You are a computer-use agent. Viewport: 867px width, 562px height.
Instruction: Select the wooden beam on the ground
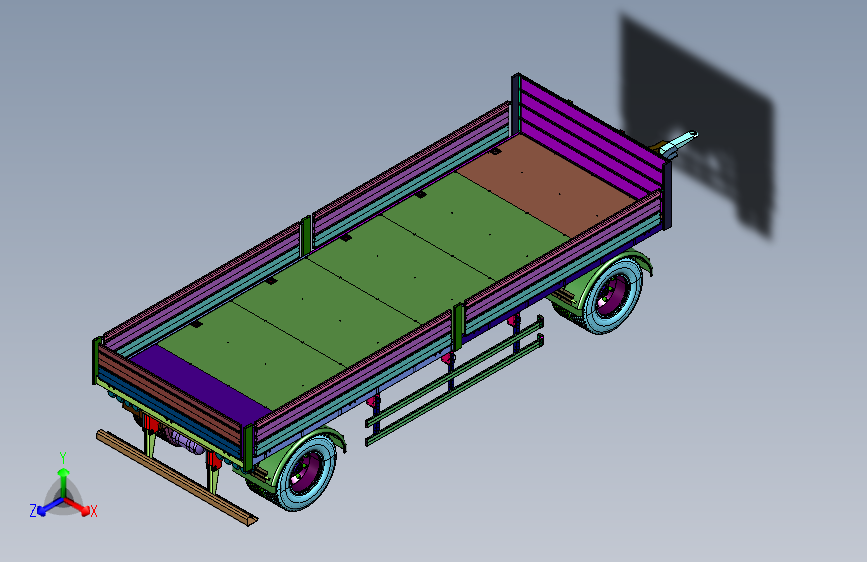click(x=177, y=478)
